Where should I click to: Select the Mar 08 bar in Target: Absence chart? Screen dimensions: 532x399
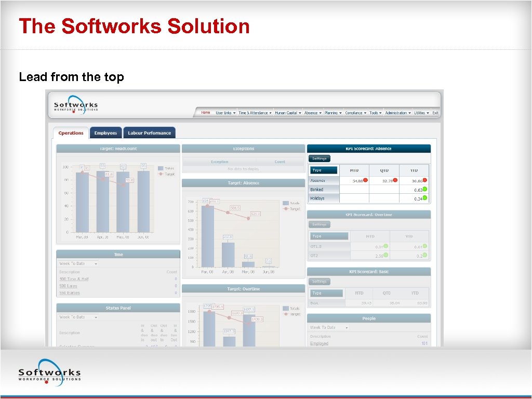pos(207,236)
